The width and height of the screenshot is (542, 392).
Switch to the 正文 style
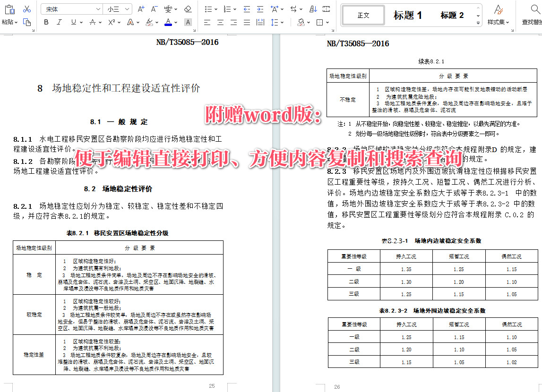click(x=363, y=15)
